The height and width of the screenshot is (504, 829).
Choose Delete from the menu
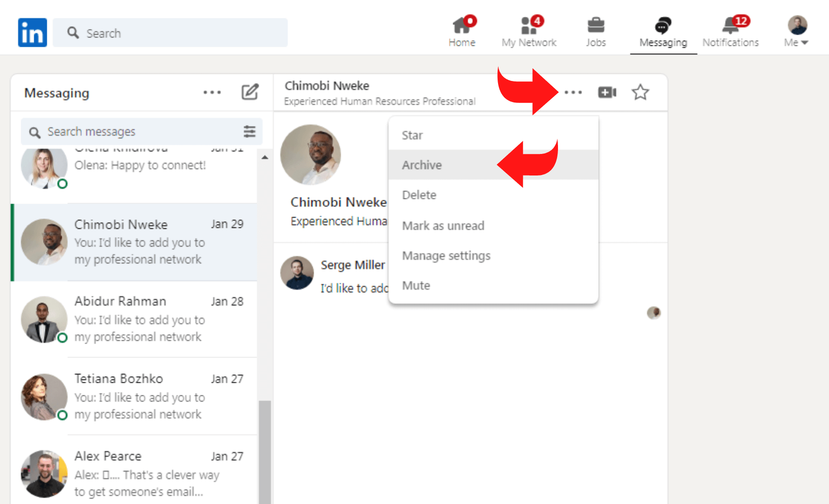[x=493, y=195]
